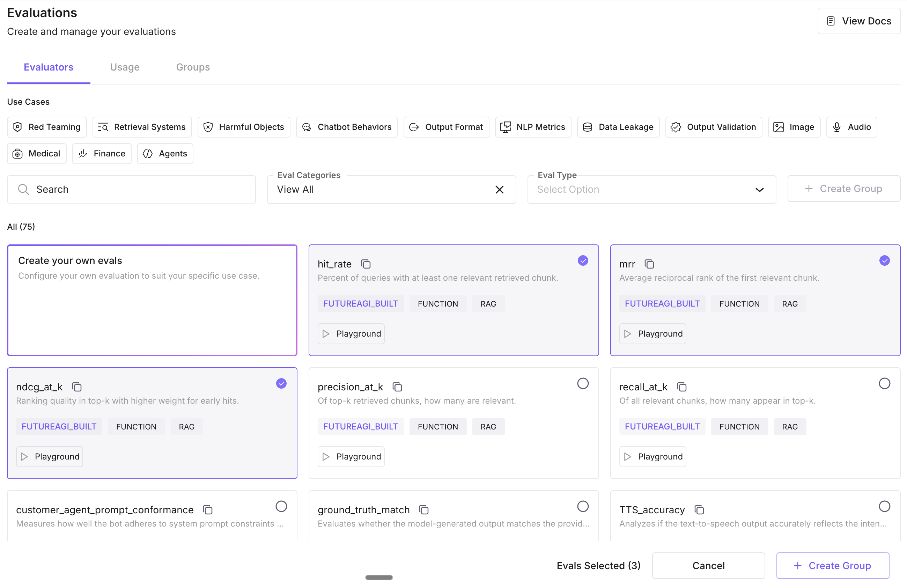The height and width of the screenshot is (588, 907).
Task: Click copy icon next to ndcg_at_k
Action: pyautogui.click(x=76, y=387)
